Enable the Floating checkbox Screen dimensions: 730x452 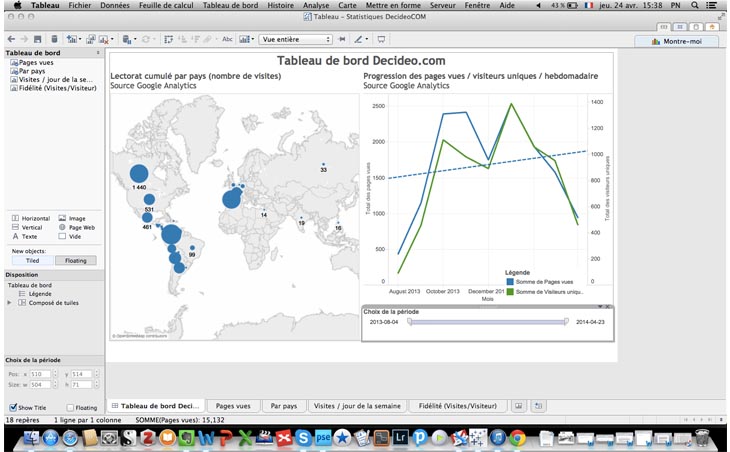[69, 407]
